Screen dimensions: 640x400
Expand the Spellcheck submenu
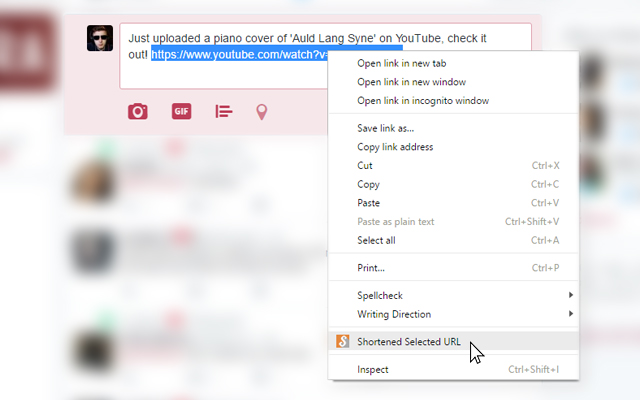point(453,296)
